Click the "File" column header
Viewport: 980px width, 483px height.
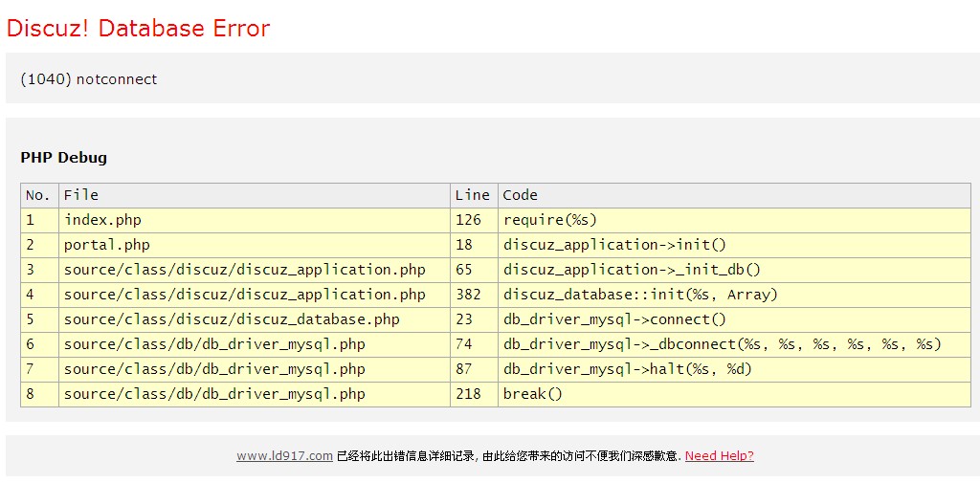click(x=81, y=195)
